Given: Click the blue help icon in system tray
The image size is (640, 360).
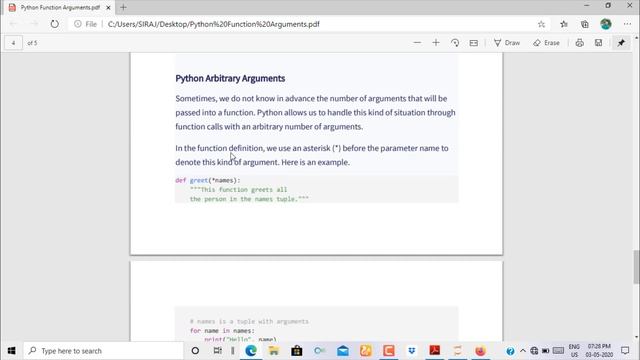Looking at the screenshot, I should tap(510, 351).
